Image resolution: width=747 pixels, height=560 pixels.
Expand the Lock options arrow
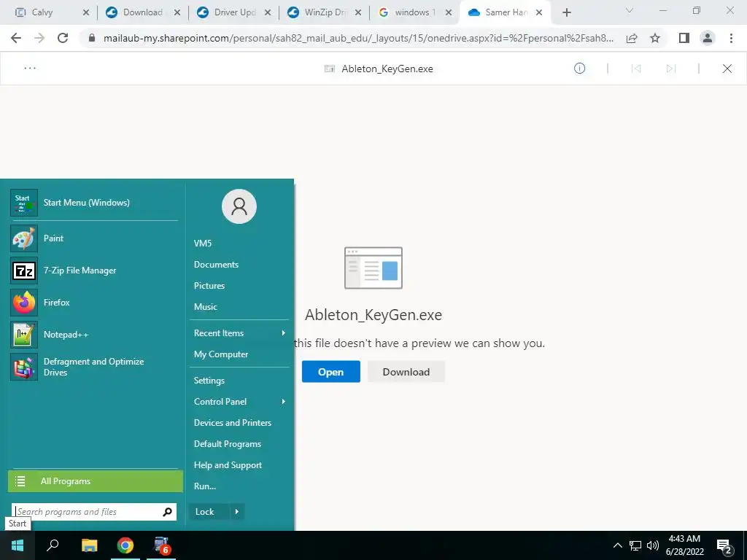237,512
